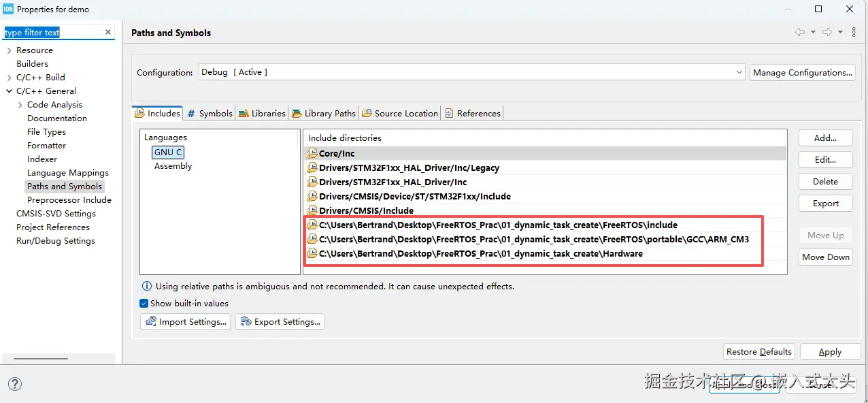Click the back navigation arrow icon
Image resolution: width=868 pixels, height=403 pixels.
pos(800,32)
